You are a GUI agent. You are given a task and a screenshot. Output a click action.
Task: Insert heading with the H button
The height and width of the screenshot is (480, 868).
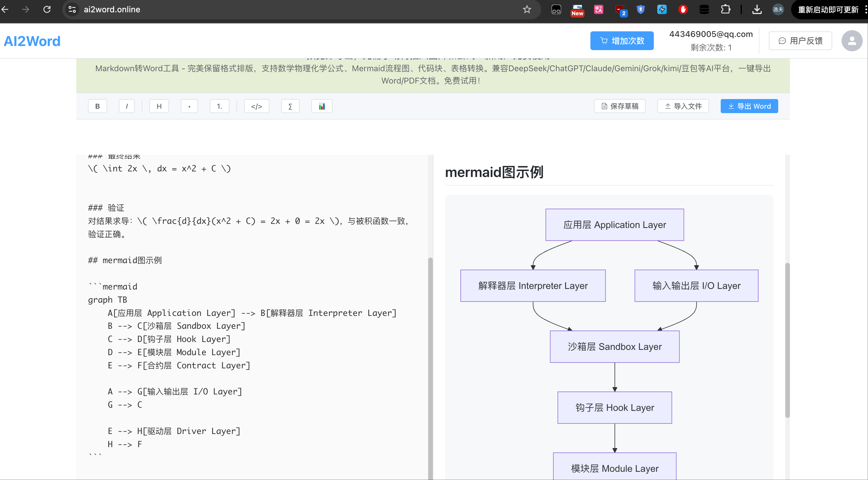159,106
